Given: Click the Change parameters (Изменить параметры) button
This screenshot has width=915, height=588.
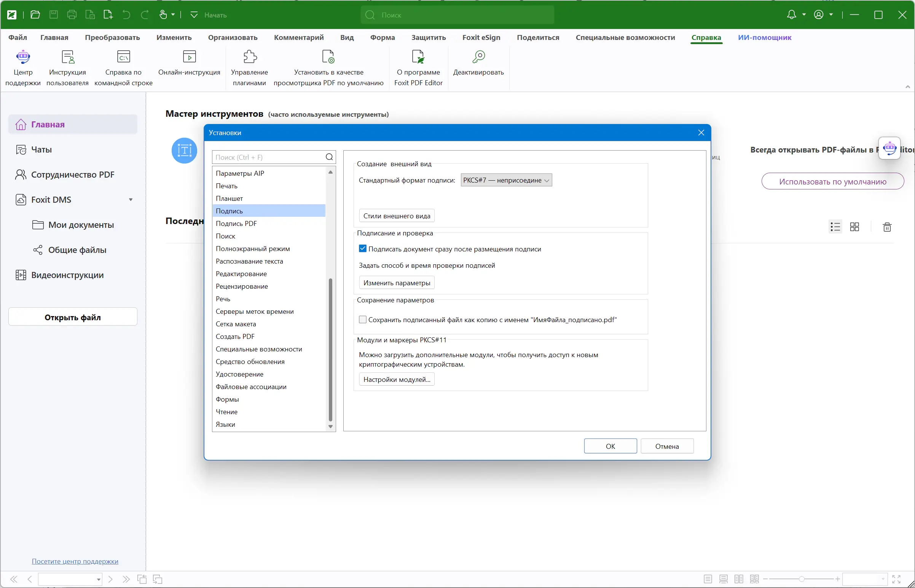Looking at the screenshot, I should 397,283.
